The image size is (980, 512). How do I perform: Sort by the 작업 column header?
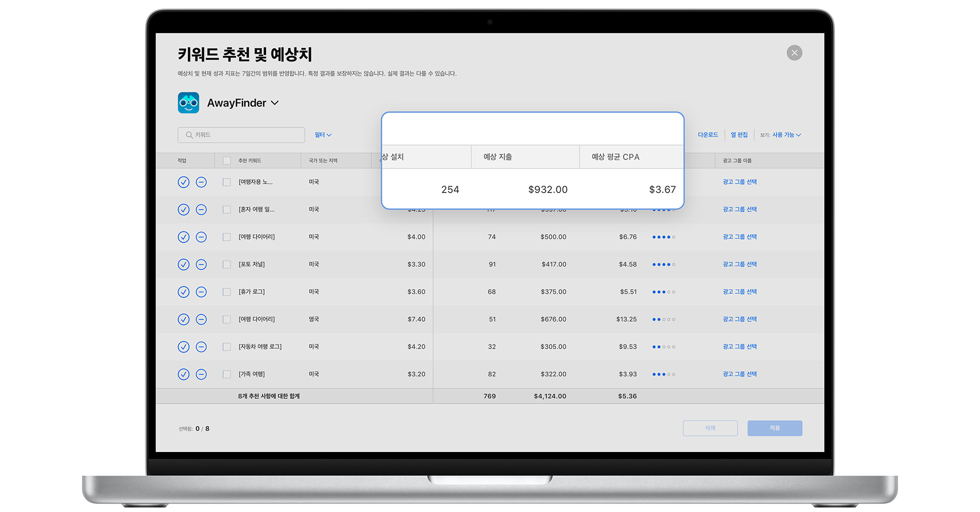[x=182, y=160]
